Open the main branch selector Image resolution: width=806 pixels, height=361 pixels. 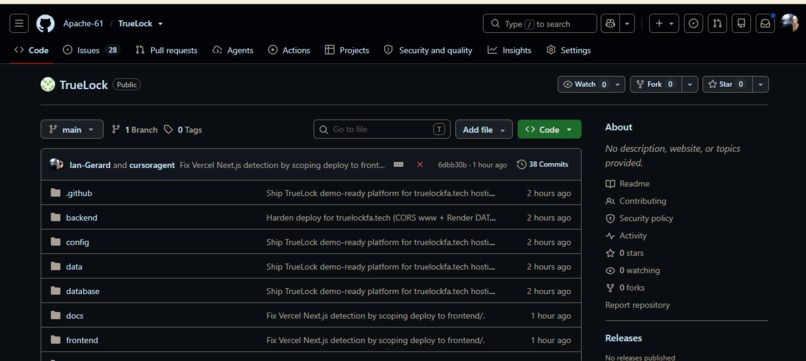[x=72, y=130]
